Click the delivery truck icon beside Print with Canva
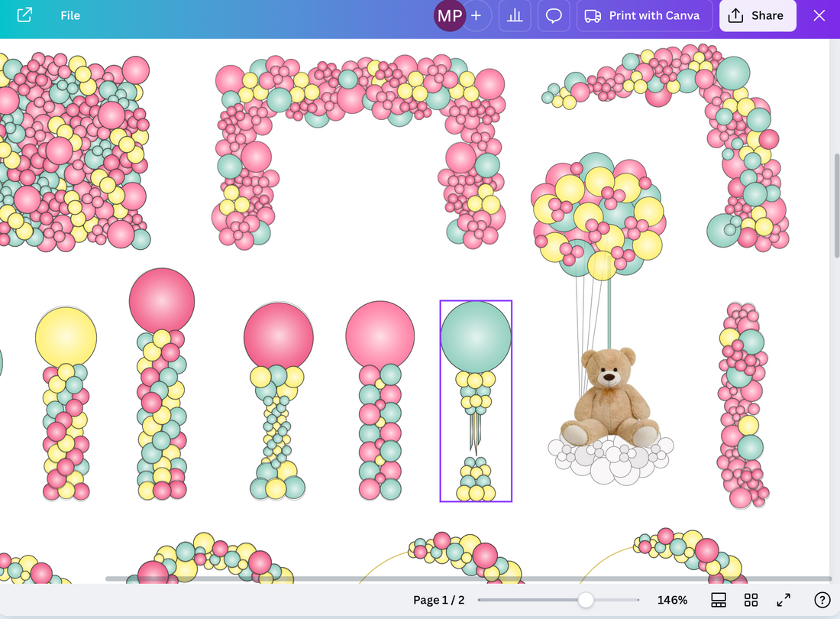 pyautogui.click(x=593, y=15)
